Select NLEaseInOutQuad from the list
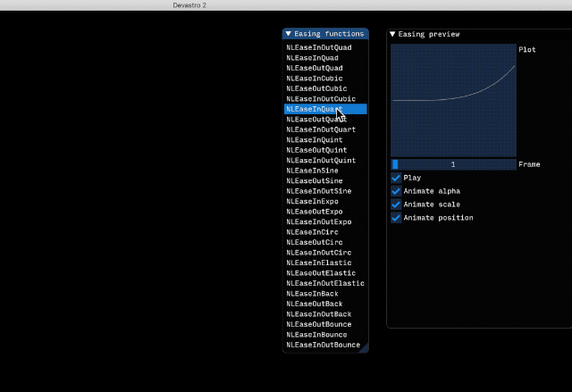Viewport: 572px width, 392px height. click(319, 47)
